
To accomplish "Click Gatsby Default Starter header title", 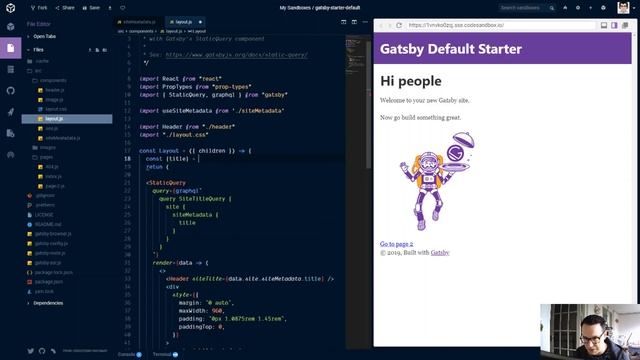I will pyautogui.click(x=451, y=49).
